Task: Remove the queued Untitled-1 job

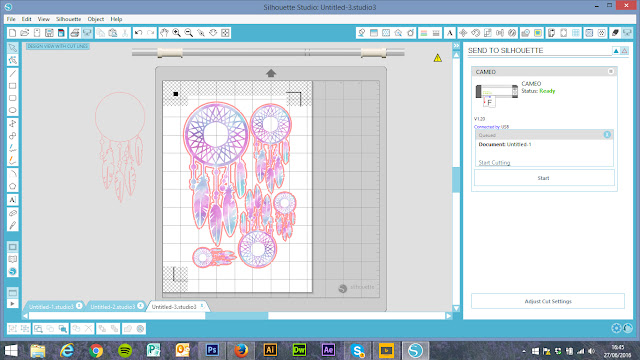Action: tap(607, 135)
